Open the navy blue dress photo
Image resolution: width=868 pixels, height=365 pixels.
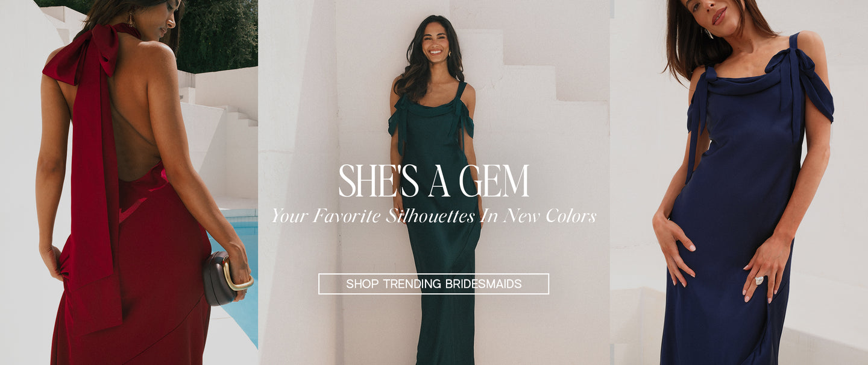739,182
